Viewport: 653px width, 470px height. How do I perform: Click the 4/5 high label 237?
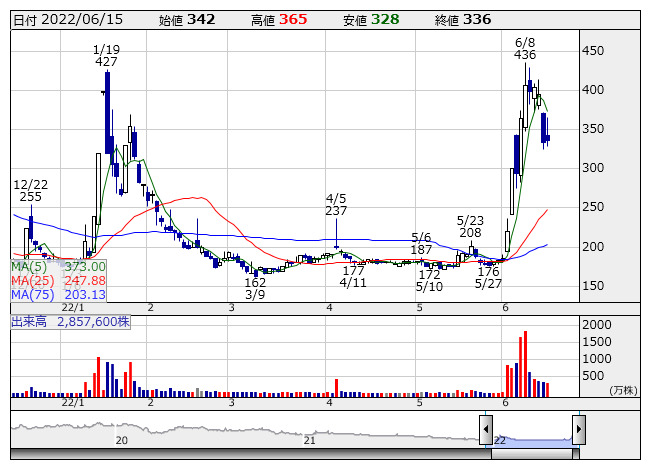click(336, 211)
